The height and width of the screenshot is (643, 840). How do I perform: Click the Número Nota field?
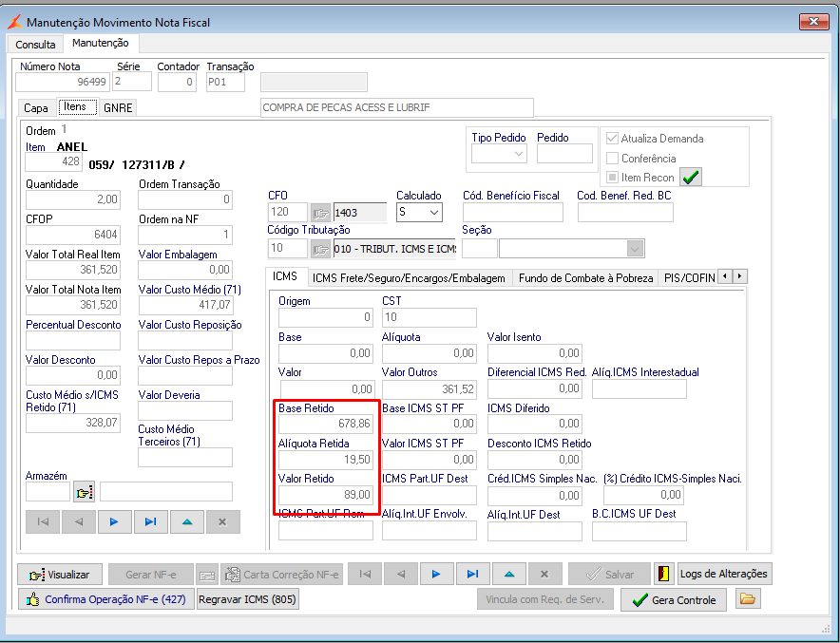click(x=63, y=82)
